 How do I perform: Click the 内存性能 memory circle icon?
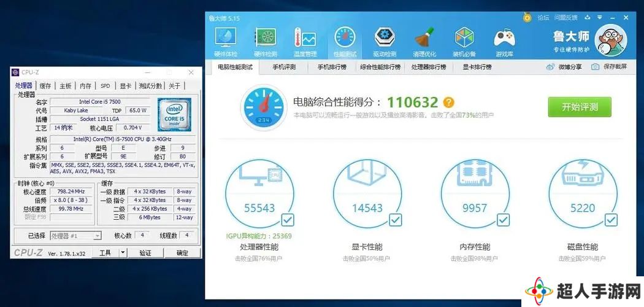(x=475, y=193)
